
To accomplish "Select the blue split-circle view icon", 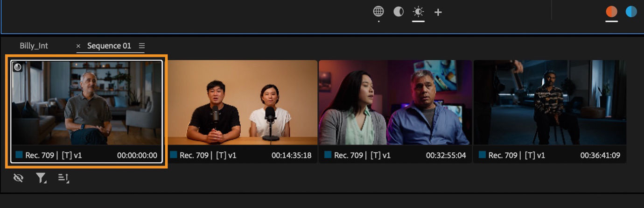I will (x=631, y=12).
